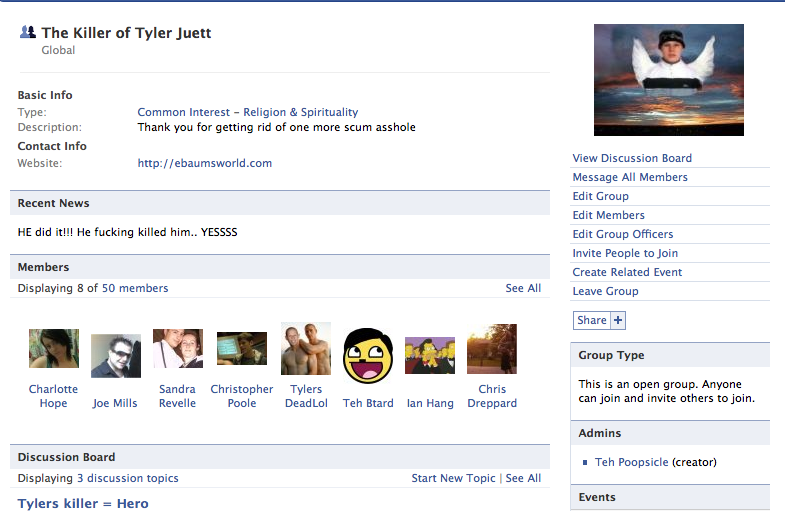Open Joe Mills' profile photo
785x511 pixels.
[x=116, y=355]
